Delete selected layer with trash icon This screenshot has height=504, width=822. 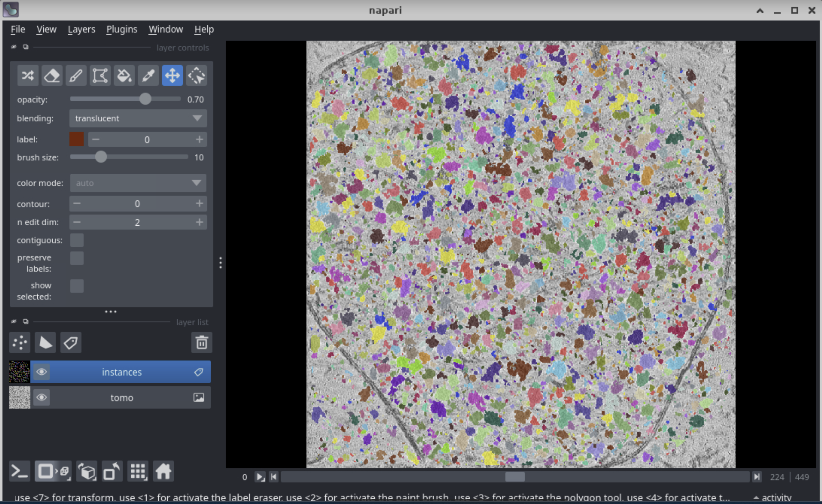[x=202, y=343]
